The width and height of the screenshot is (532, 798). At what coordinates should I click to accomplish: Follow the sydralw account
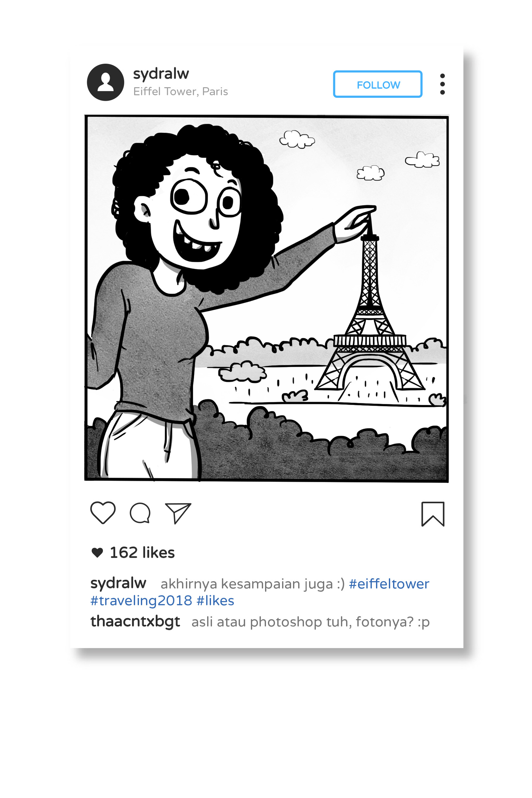[378, 84]
